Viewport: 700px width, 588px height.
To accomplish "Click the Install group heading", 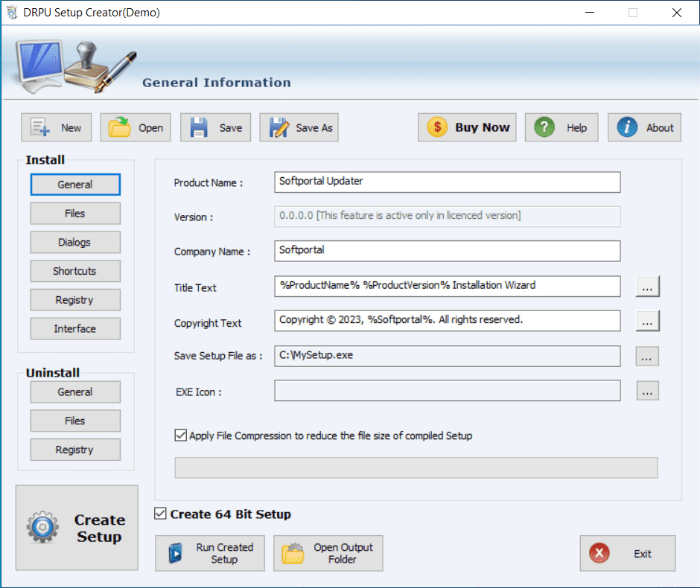I will [45, 160].
